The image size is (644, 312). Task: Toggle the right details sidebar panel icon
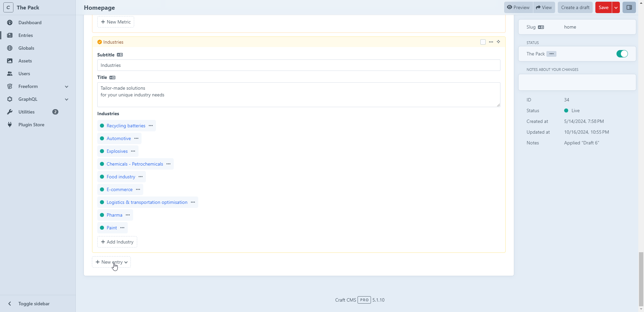click(629, 7)
